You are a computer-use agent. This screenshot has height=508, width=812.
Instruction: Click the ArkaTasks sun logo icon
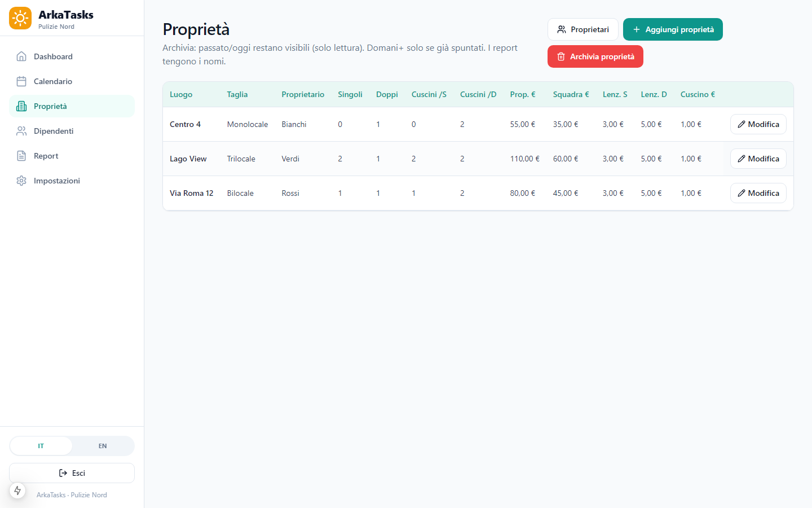(20, 18)
